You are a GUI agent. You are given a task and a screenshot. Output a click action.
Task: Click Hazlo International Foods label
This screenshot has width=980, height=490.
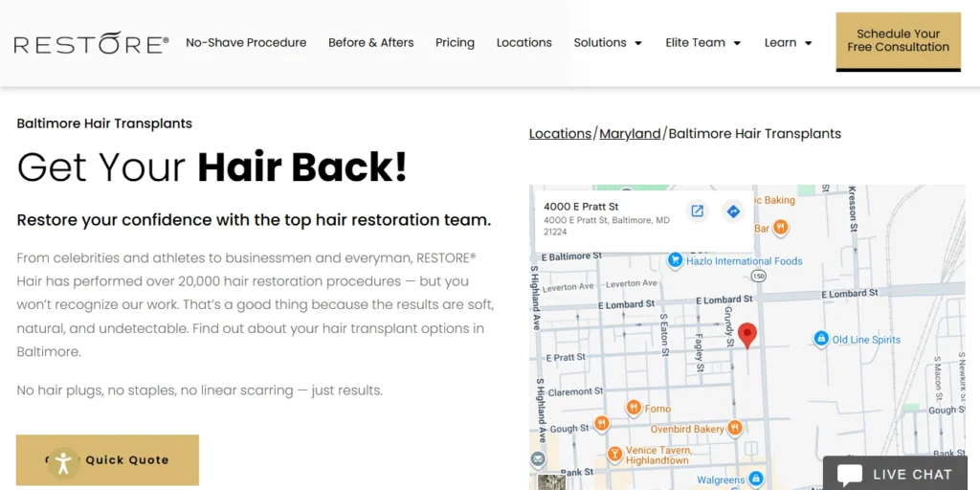(x=745, y=261)
